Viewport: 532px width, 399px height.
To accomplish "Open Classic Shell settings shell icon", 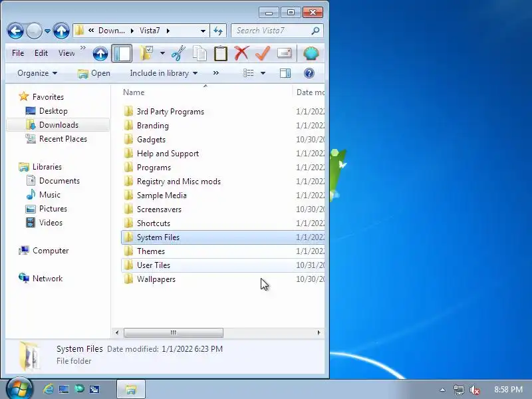I will pos(311,54).
